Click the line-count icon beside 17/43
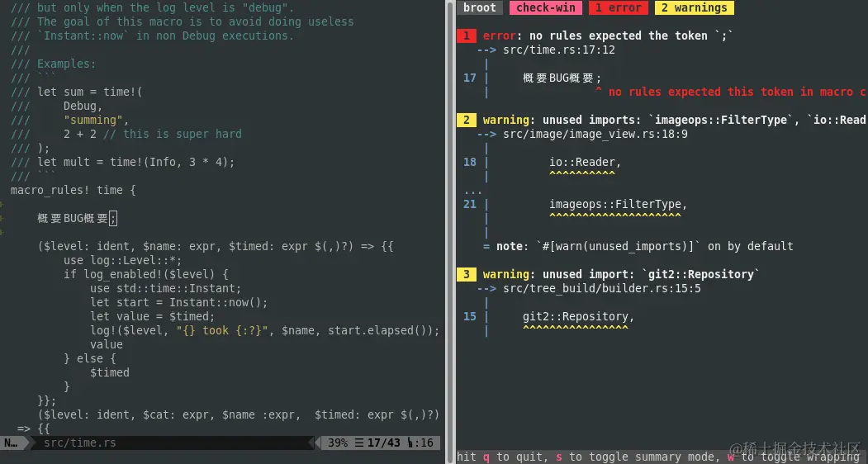This screenshot has height=464, width=868. tap(359, 443)
